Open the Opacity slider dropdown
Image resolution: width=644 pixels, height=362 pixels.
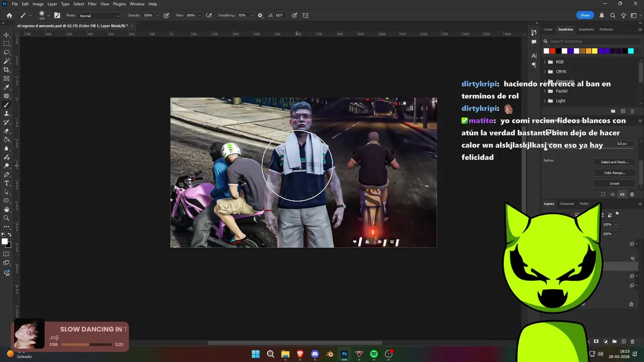click(157, 16)
